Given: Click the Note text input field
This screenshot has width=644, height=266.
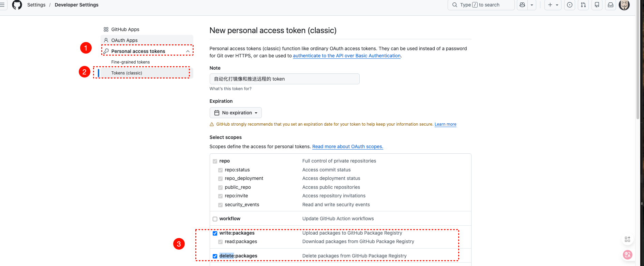Looking at the screenshot, I should point(284,79).
